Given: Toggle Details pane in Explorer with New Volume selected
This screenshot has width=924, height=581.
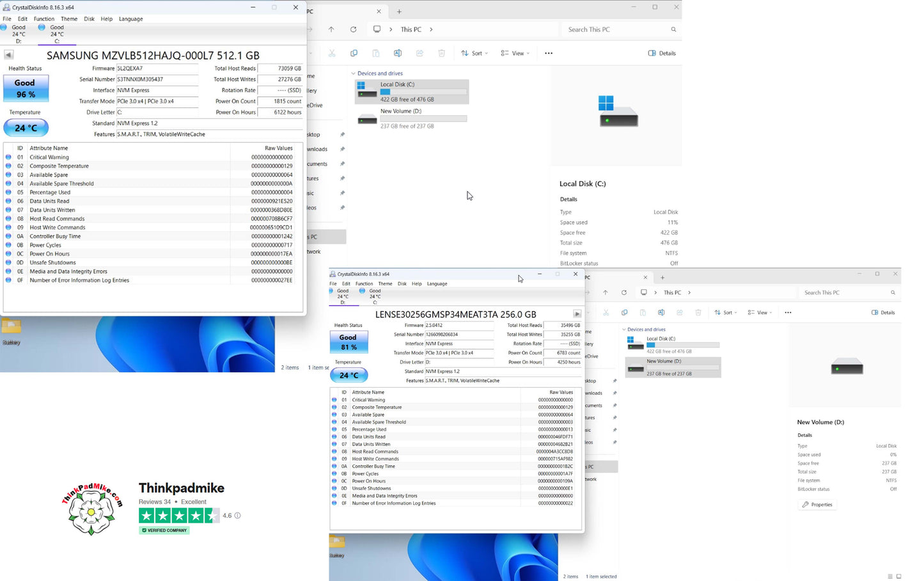Looking at the screenshot, I should coord(883,312).
